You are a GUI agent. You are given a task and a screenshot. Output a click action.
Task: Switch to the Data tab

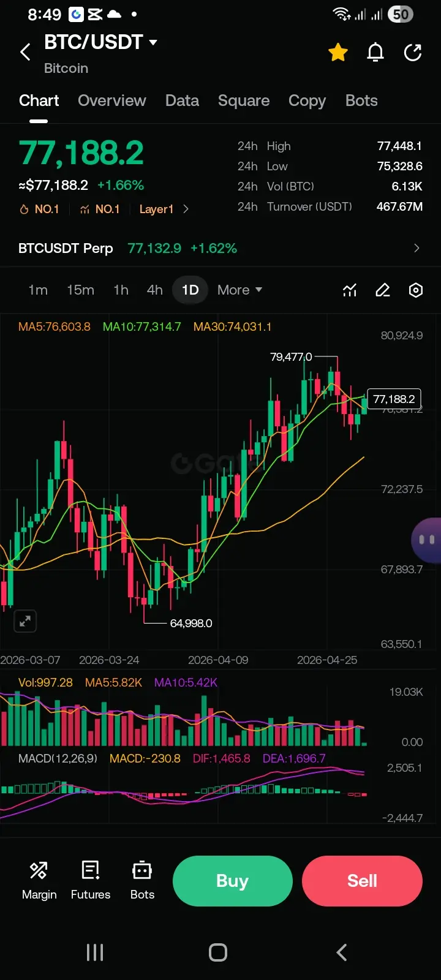[182, 100]
